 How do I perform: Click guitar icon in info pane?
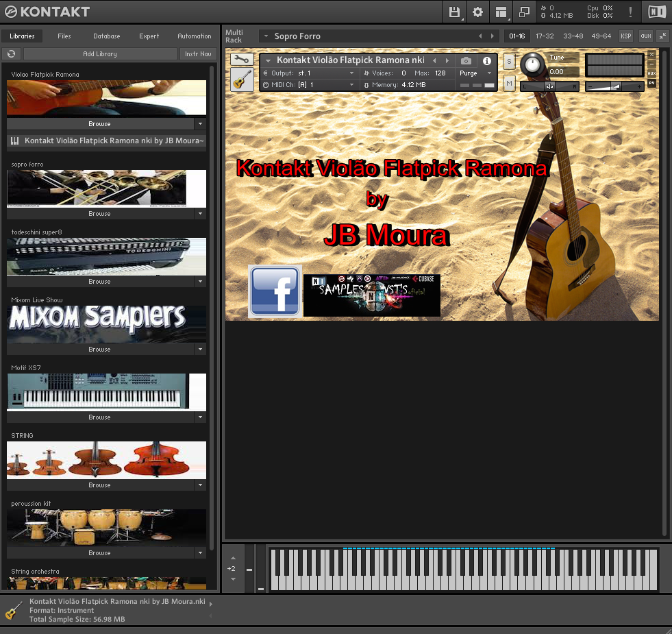(x=14, y=610)
